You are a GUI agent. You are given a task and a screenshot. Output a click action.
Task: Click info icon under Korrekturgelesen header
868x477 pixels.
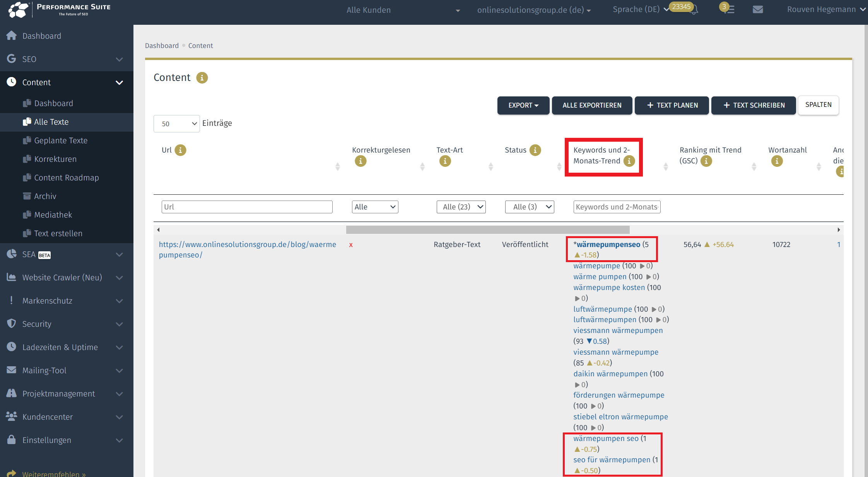(361, 161)
